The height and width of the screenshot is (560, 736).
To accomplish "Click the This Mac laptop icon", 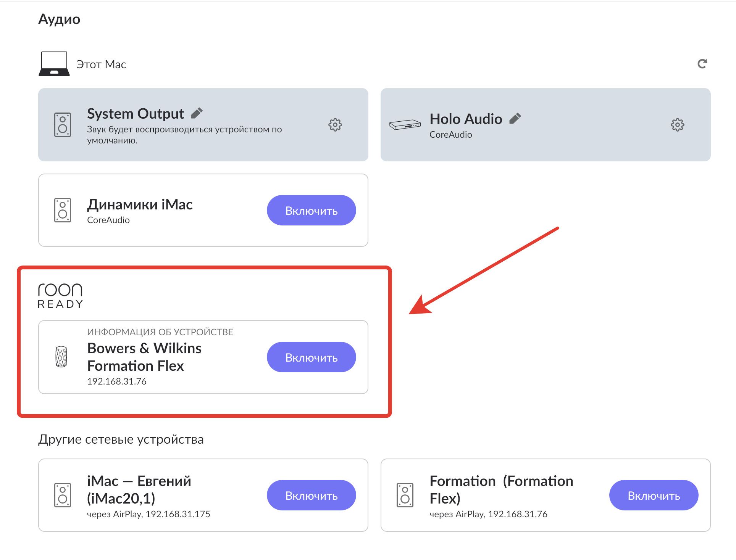I will (54, 64).
